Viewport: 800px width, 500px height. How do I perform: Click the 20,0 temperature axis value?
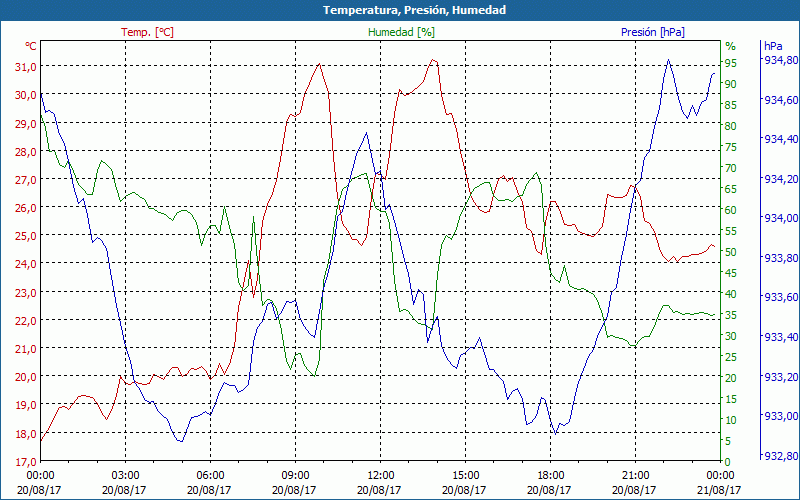(25, 377)
